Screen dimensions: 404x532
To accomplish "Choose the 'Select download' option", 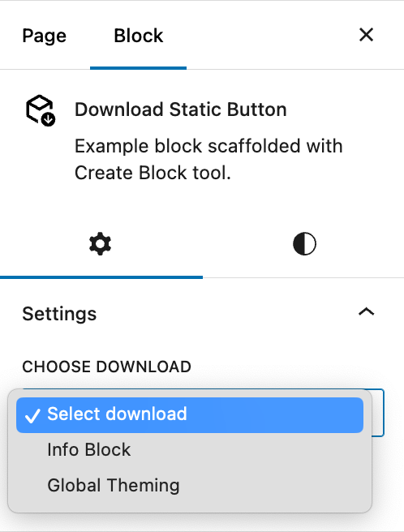I will point(190,415).
